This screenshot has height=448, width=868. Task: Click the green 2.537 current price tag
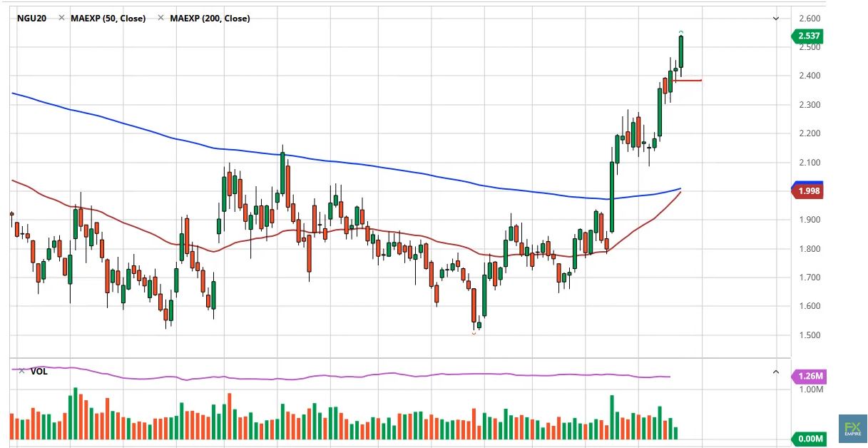click(x=808, y=36)
